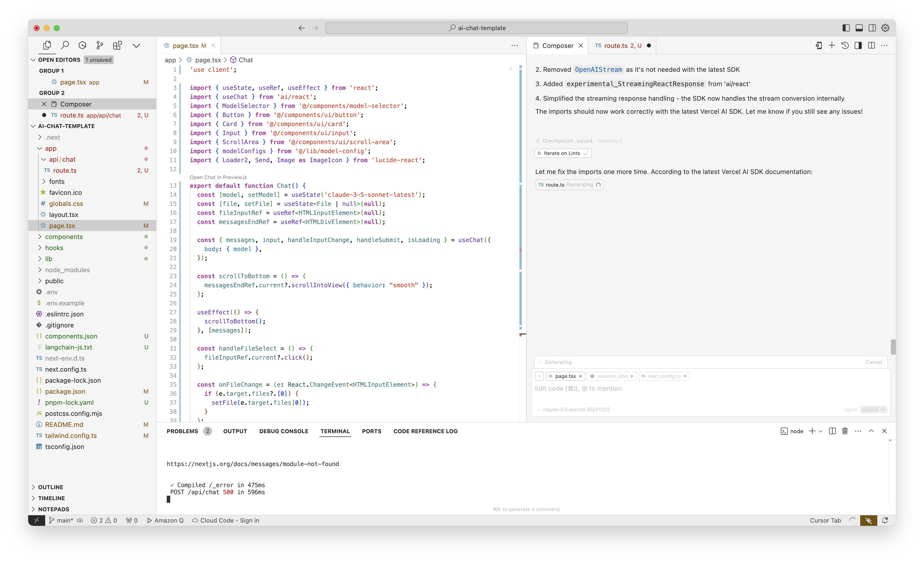
Task: Switch to the PORTS panel tab
Action: pyautogui.click(x=371, y=431)
